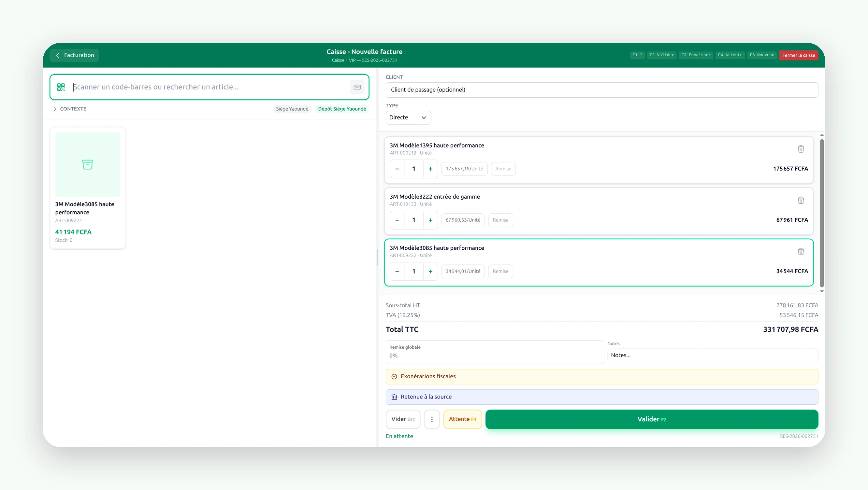Empty the cart with Vider button

(403, 419)
